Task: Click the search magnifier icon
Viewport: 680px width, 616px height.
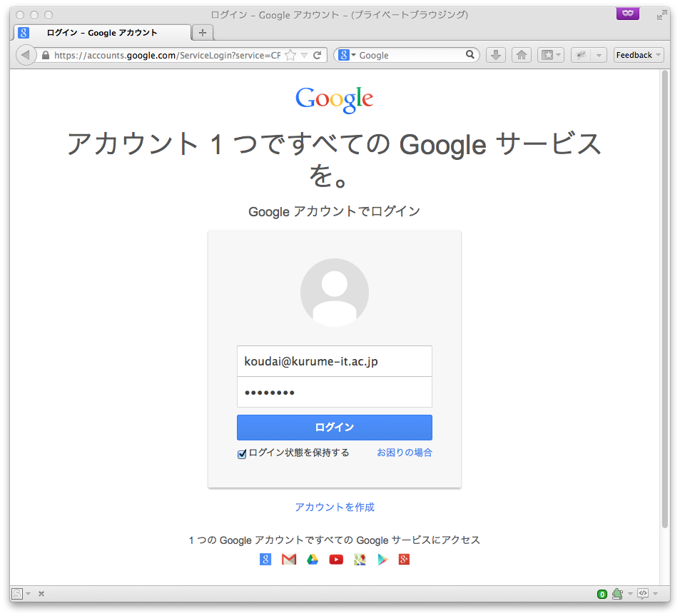Action: pyautogui.click(x=470, y=55)
